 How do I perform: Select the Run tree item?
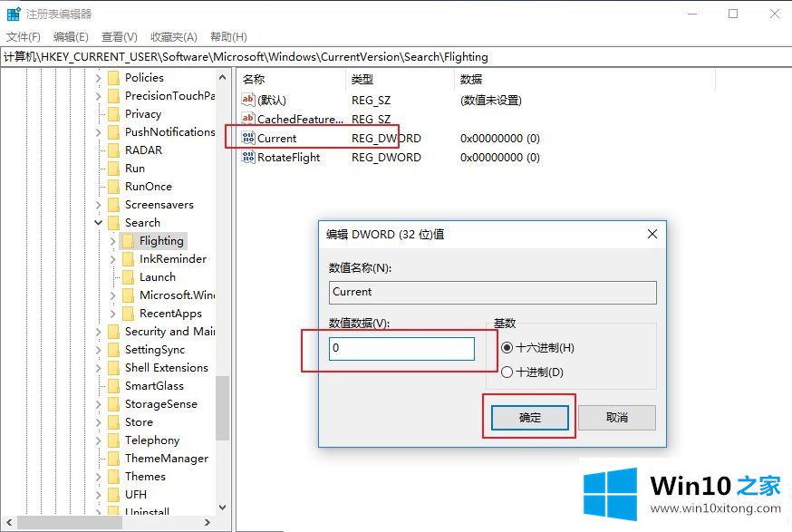point(135,169)
